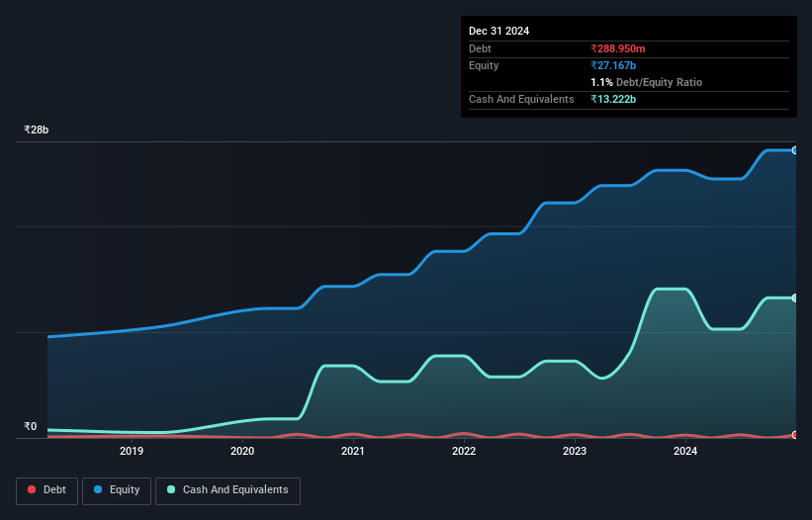Image resolution: width=812 pixels, height=520 pixels.
Task: Click the 2023 x-axis label
Action: [575, 451]
